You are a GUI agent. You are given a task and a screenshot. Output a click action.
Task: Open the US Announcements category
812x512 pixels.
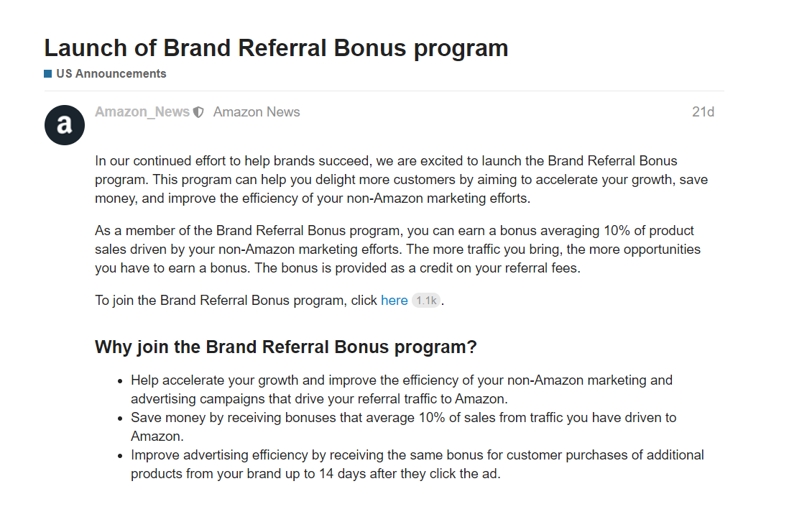click(111, 73)
